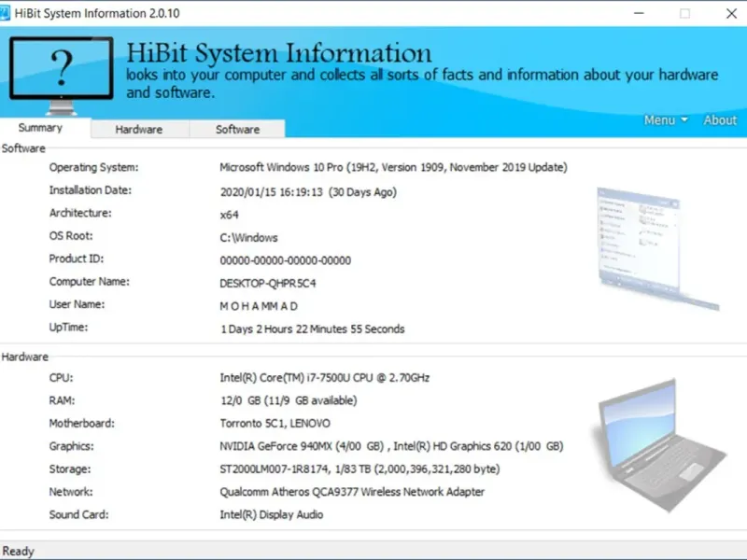The height and width of the screenshot is (560, 747).
Task: Close the HiBit System Information window
Action: (x=731, y=13)
